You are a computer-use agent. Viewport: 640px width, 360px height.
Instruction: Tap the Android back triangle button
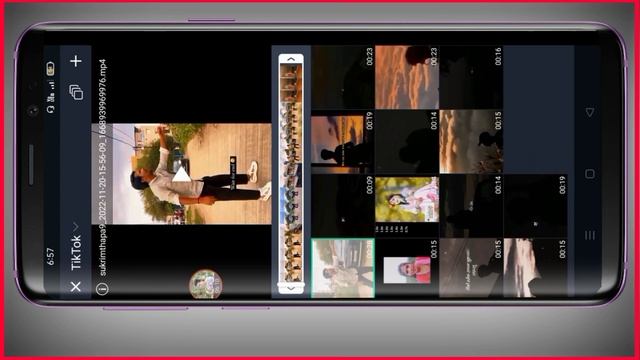point(589,112)
